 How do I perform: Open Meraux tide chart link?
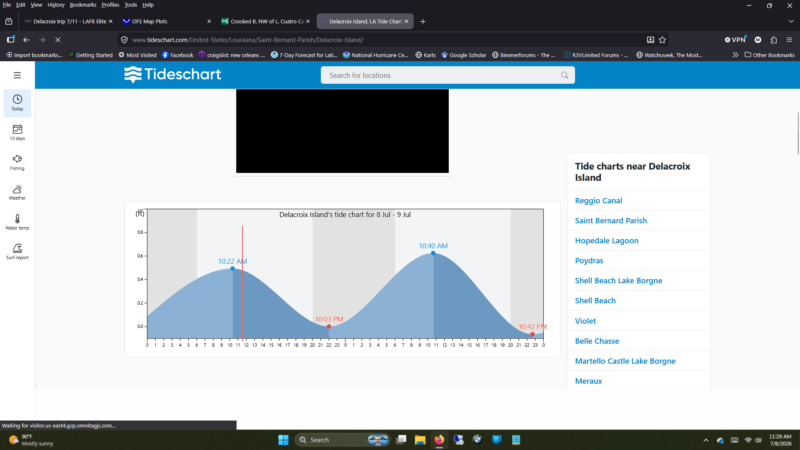coord(588,381)
